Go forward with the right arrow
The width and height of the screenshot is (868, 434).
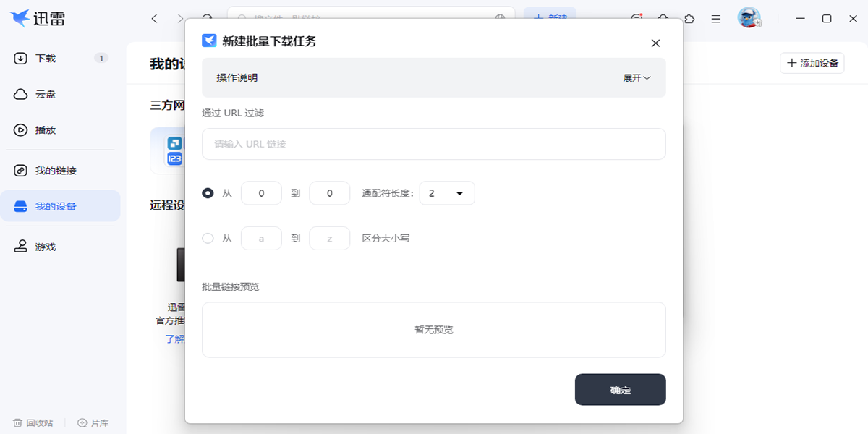[180, 19]
